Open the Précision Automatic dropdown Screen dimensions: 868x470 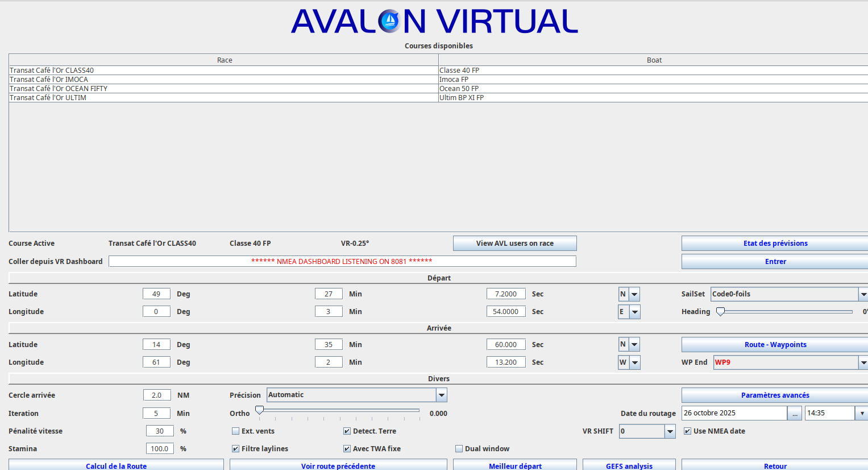point(441,394)
